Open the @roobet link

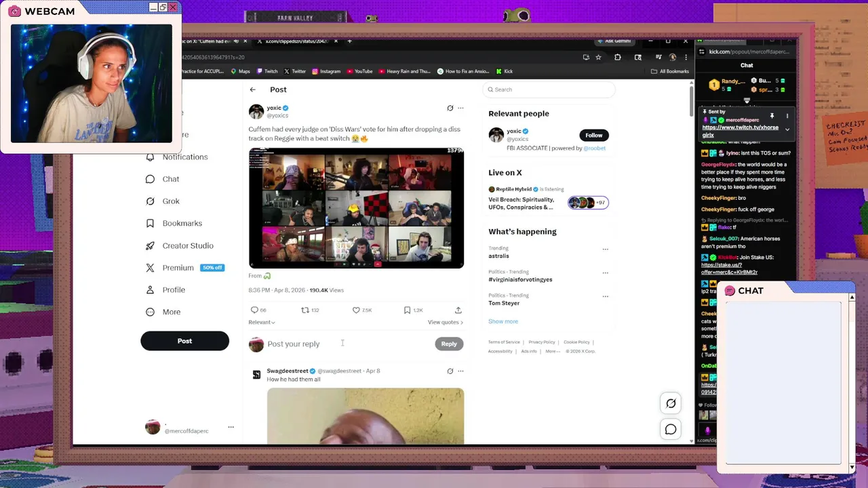point(595,148)
